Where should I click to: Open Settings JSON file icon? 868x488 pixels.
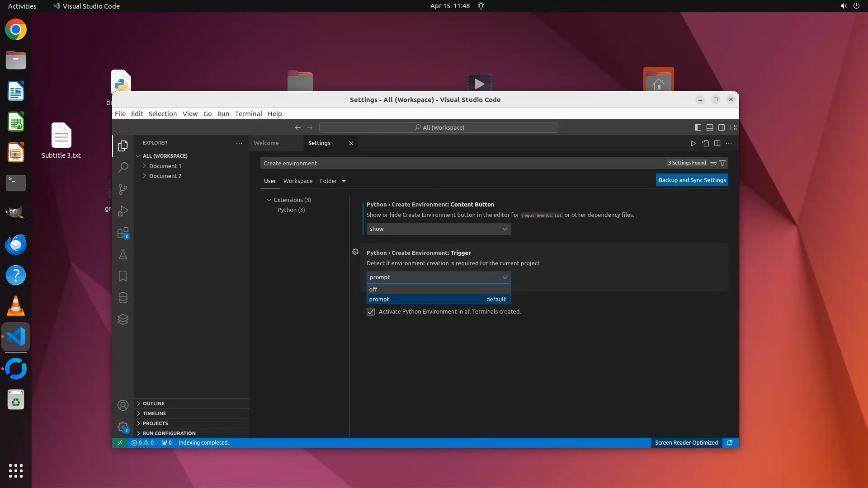click(705, 143)
